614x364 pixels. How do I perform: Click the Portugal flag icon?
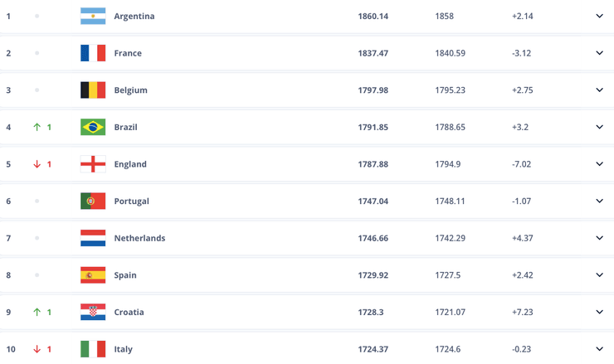click(x=93, y=201)
